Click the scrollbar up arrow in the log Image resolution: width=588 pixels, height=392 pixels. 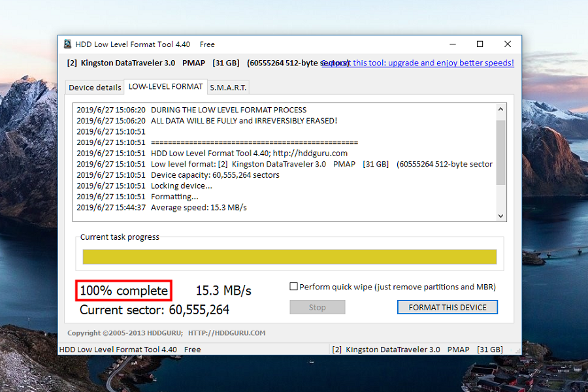pyautogui.click(x=500, y=109)
